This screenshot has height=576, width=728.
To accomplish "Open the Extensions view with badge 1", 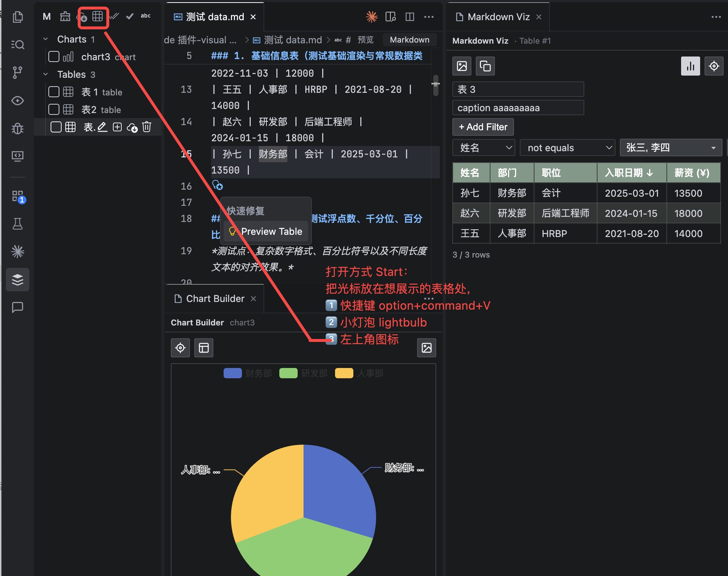I will [x=18, y=196].
